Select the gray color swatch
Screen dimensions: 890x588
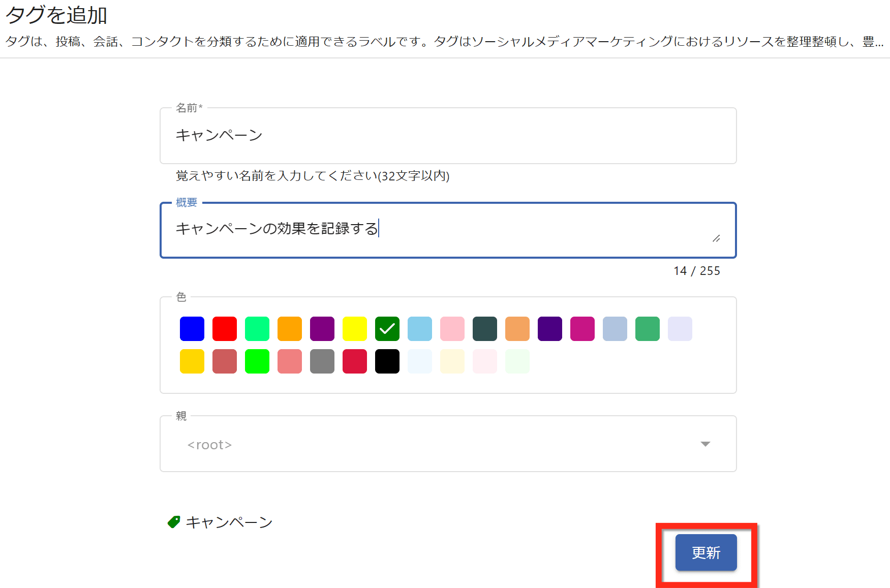pos(322,361)
